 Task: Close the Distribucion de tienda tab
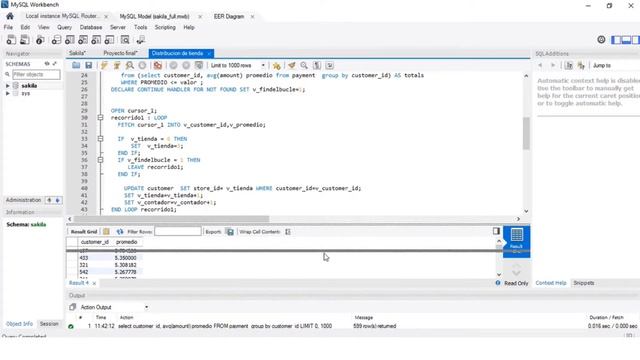[209, 53]
